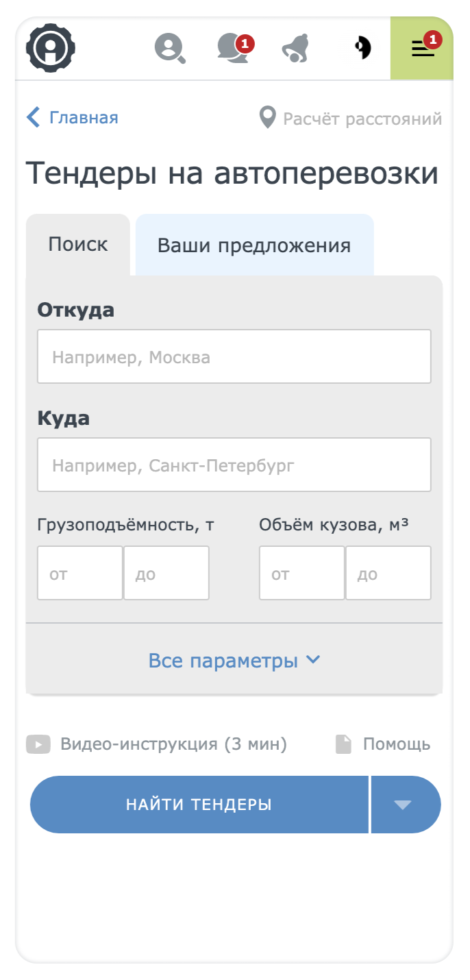
Task: Go back to Главная
Action: tap(73, 118)
